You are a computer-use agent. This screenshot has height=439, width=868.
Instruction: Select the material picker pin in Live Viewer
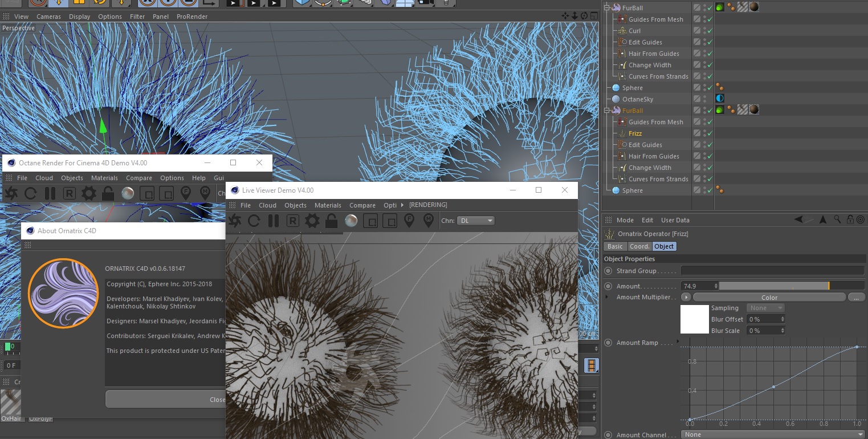(428, 221)
